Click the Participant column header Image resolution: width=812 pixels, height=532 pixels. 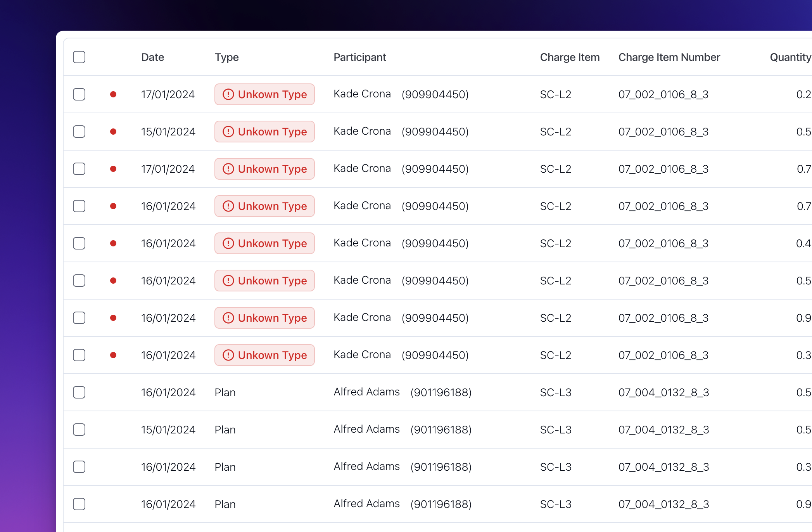click(359, 57)
